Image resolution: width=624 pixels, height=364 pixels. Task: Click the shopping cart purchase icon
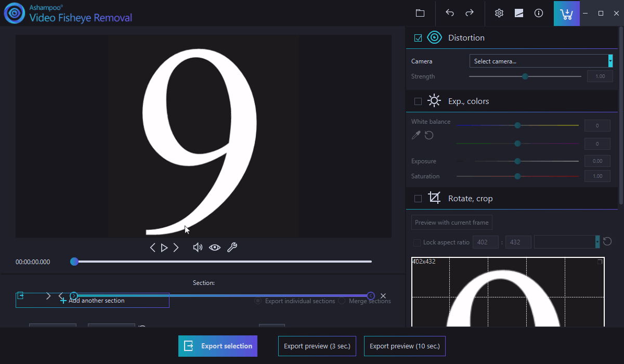[566, 13]
